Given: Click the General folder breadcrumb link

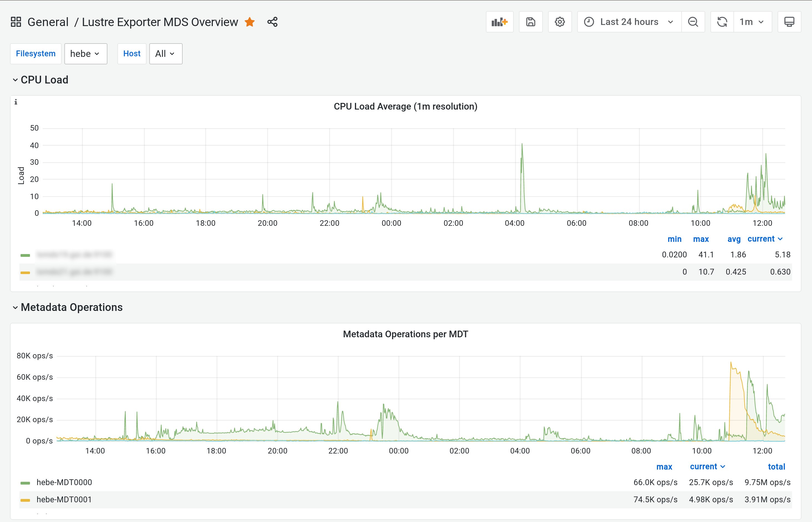Looking at the screenshot, I should 48,22.
